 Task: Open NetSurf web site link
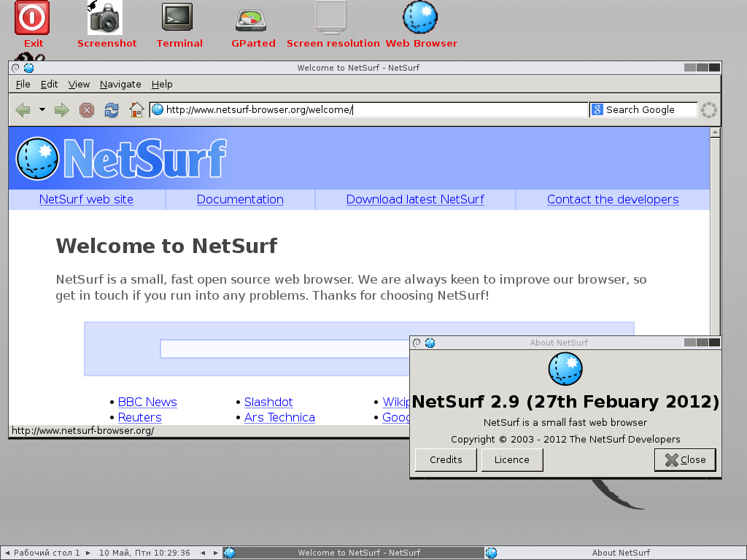pos(86,200)
